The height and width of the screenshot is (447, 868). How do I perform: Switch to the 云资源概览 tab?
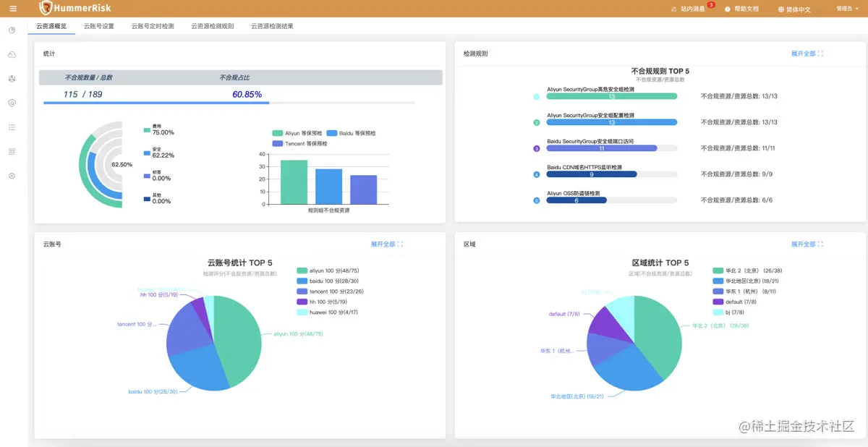point(51,26)
